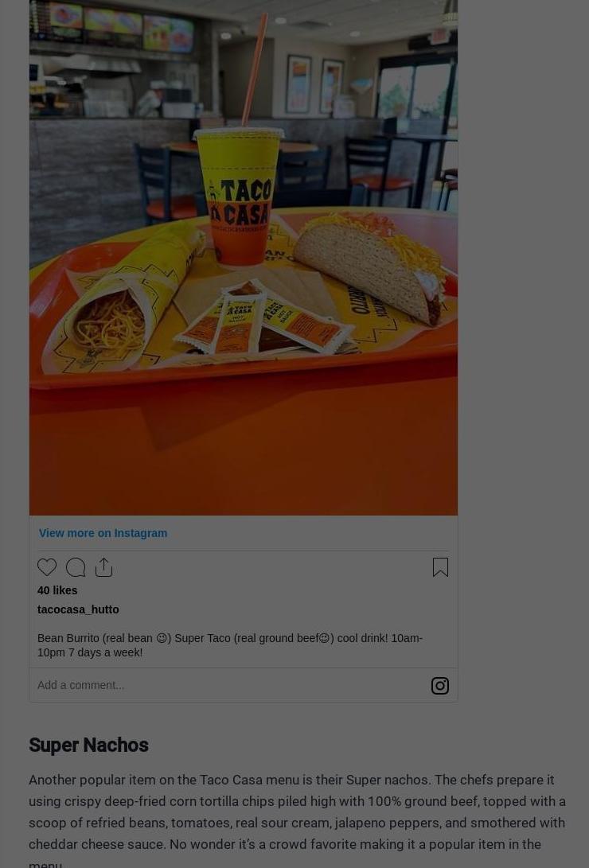Click the Bean Burrito caption text
Screen dimensions: 589x868
pyautogui.click(x=230, y=645)
